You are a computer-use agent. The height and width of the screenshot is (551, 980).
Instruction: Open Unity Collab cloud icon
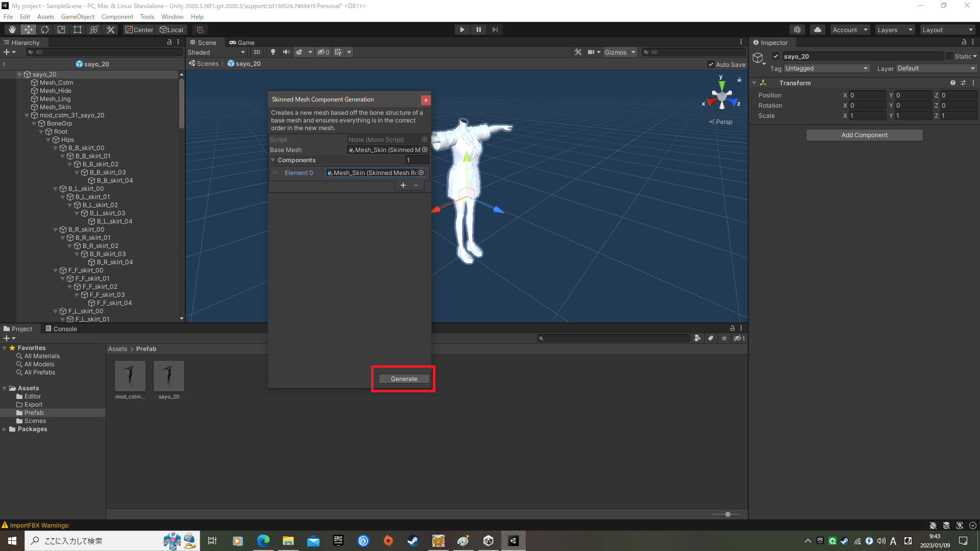(x=818, y=30)
